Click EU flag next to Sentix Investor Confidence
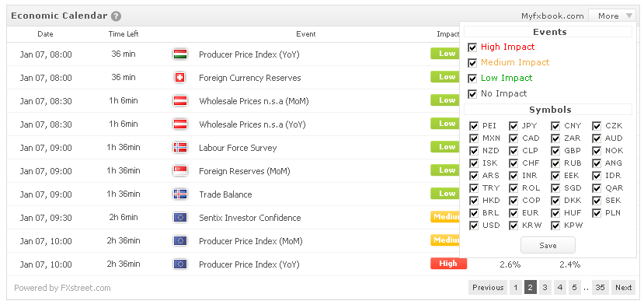The image size is (644, 301). (180, 218)
